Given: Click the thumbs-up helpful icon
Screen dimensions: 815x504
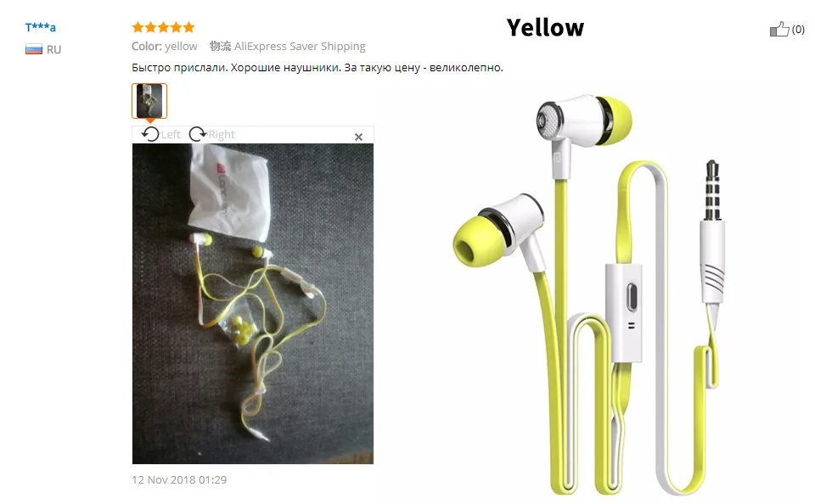Looking at the screenshot, I should point(779,29).
